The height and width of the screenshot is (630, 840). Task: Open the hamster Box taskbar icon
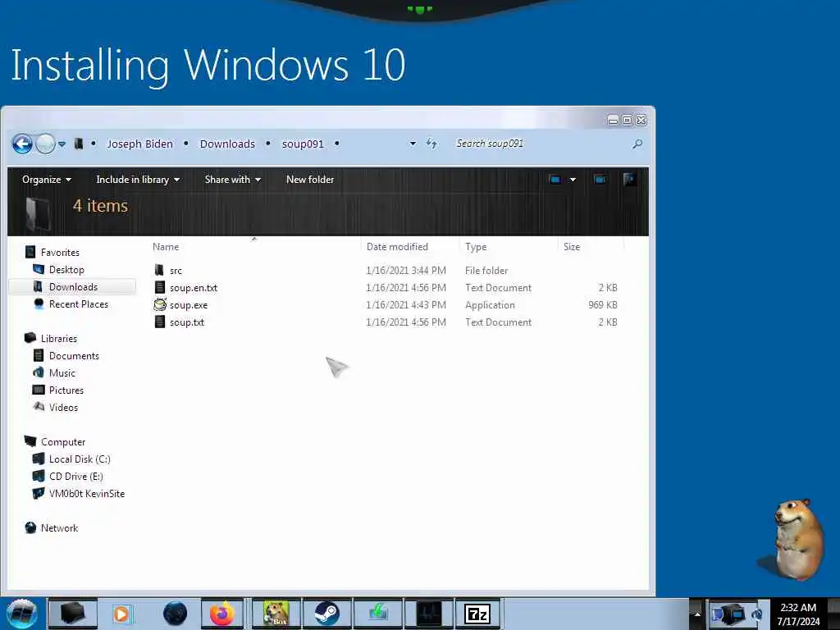pyautogui.click(x=276, y=614)
